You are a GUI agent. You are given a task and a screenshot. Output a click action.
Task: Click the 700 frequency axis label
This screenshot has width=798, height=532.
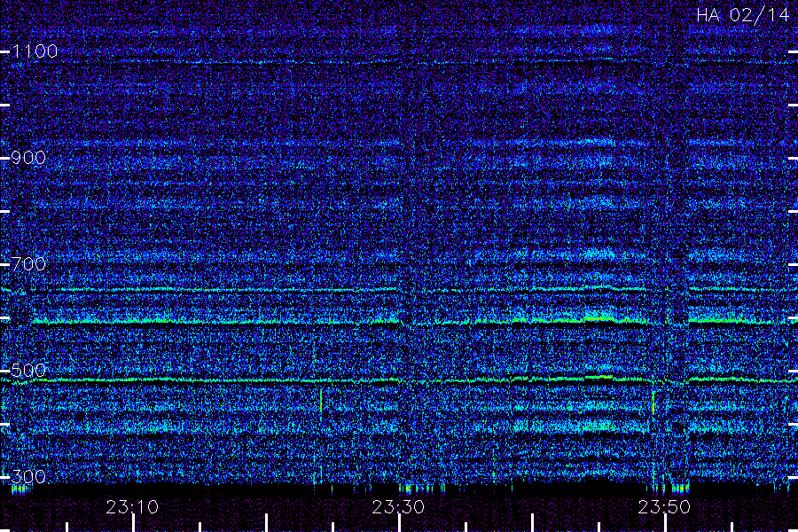(x=28, y=263)
